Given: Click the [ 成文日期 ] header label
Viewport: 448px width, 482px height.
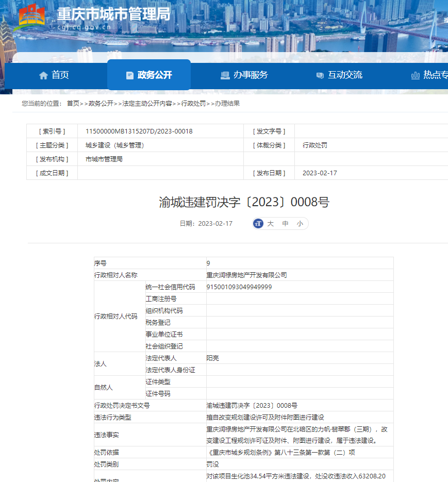Looking at the screenshot, I should 52,173.
